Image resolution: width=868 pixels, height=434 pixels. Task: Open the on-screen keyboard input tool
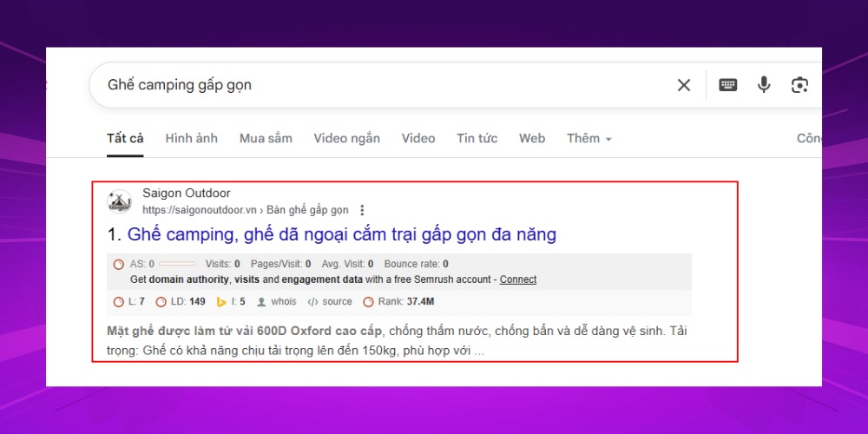(x=728, y=85)
